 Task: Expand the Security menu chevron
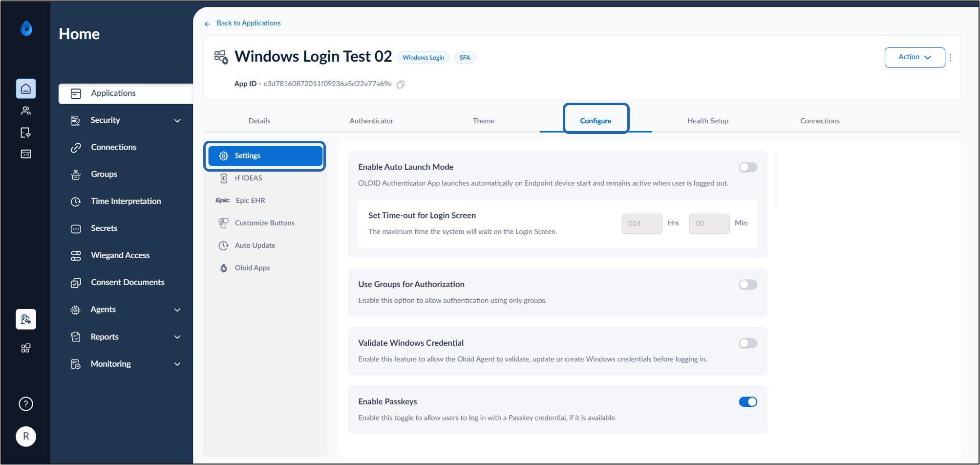point(177,121)
